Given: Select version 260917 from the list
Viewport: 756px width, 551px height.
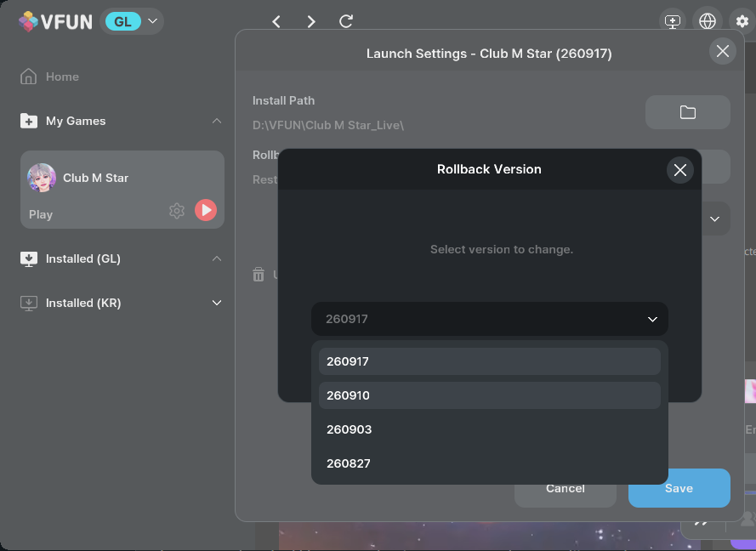Looking at the screenshot, I should [x=489, y=361].
